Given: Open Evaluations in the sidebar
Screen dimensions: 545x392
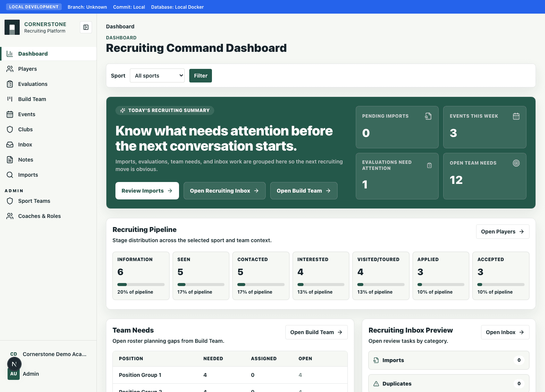Looking at the screenshot, I should point(48,84).
